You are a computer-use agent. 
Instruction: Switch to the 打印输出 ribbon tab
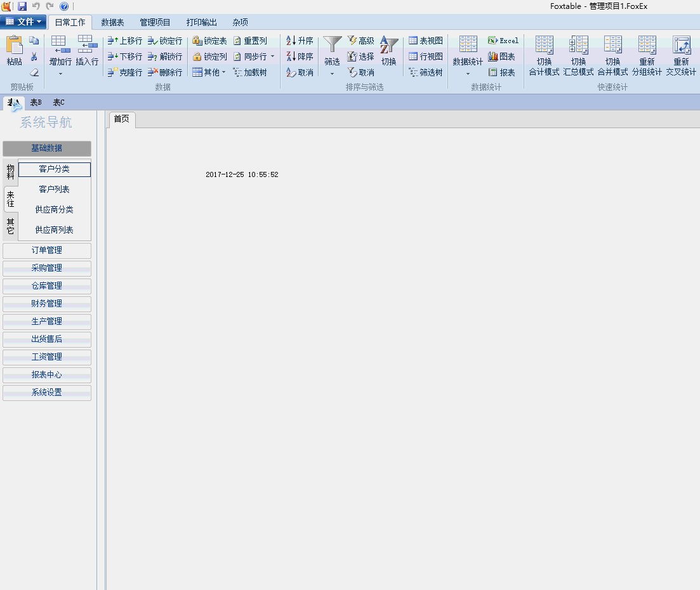202,22
